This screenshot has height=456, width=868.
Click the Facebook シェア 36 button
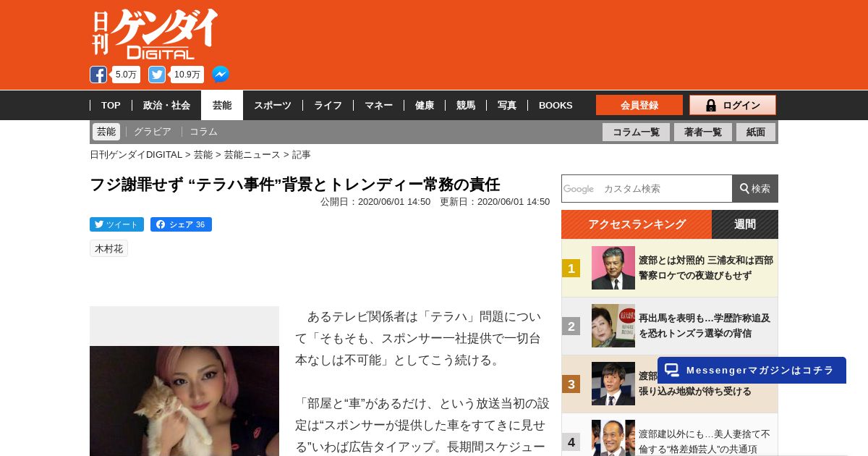[x=181, y=224]
